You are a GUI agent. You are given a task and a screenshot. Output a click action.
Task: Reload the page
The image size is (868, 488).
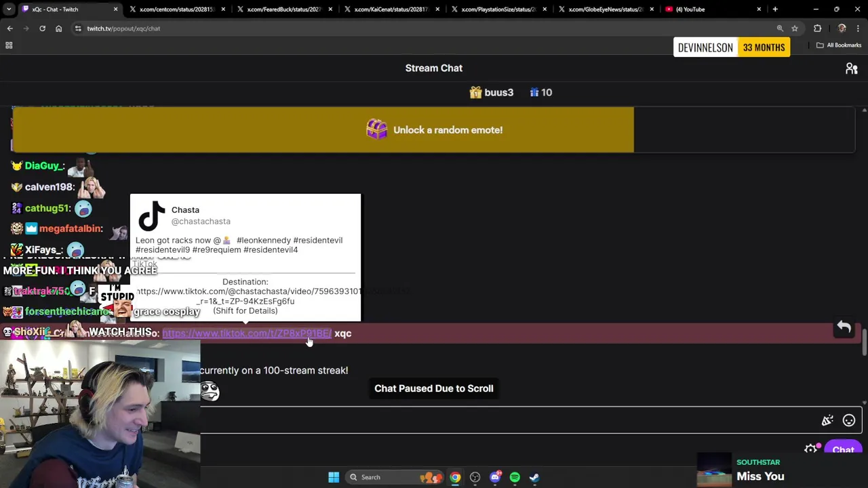pos(42,28)
